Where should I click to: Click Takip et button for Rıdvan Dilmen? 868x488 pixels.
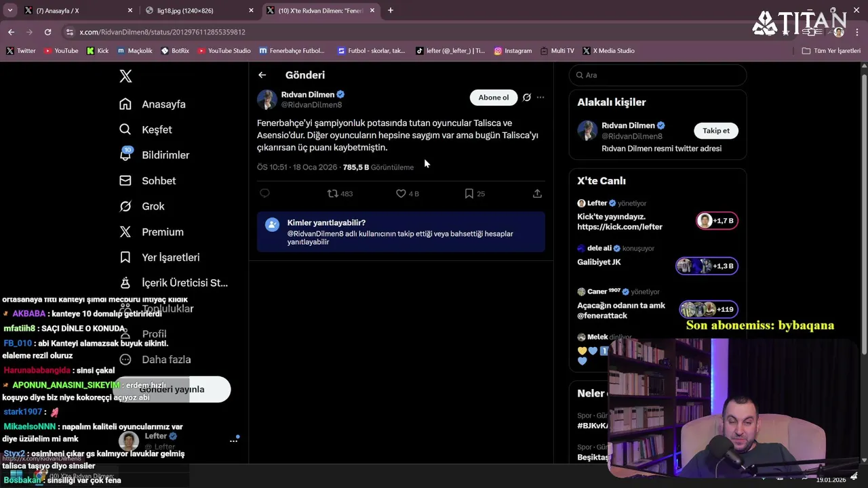pos(716,131)
